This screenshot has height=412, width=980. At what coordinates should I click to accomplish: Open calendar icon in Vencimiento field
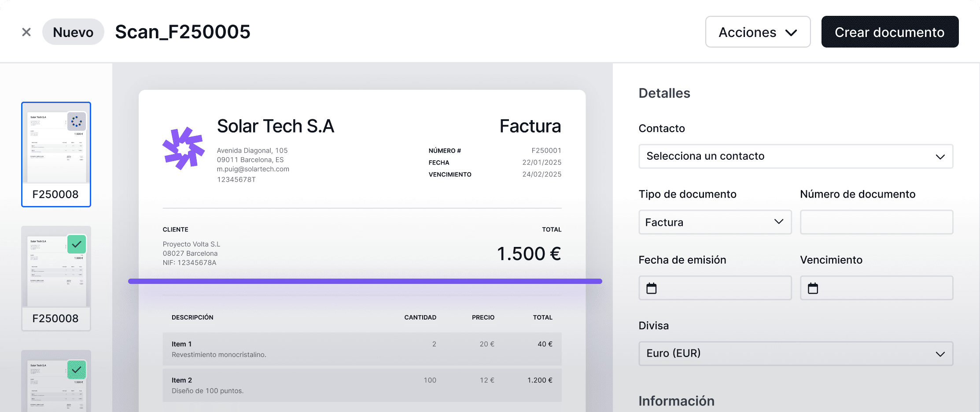(x=813, y=288)
